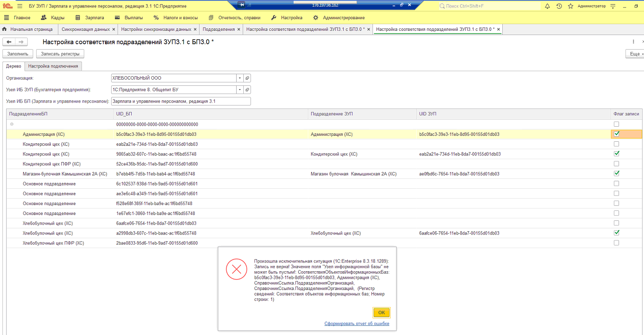
Task: Click the Организация field ХЛЕБОСОЛЬНЫЙ ООО
Action: (x=174, y=78)
